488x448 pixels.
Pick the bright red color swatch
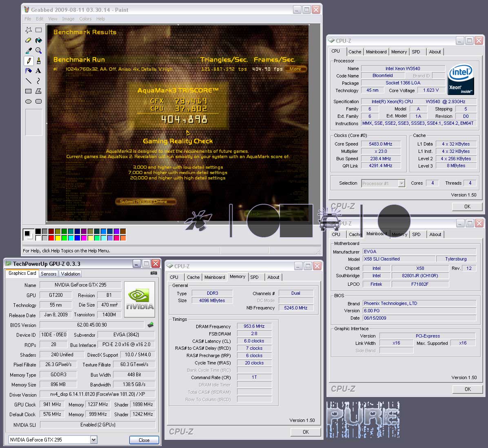pyautogui.click(x=51, y=238)
